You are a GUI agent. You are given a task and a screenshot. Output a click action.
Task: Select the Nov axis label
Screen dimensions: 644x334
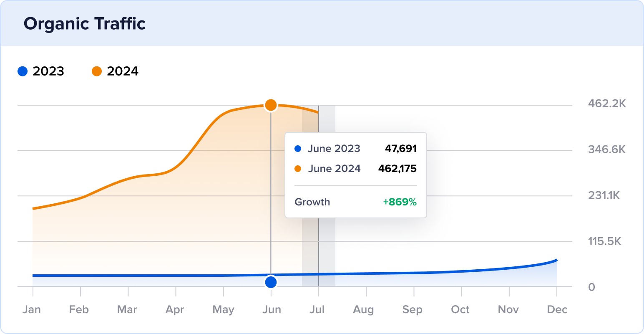pyautogui.click(x=508, y=310)
